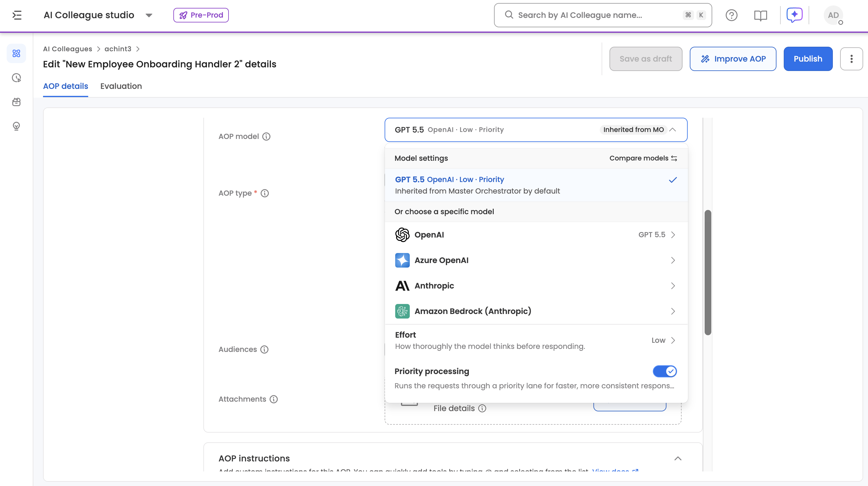Image resolution: width=868 pixels, height=486 pixels.
Task: Open the AD user avatar menu
Action: 833,15
